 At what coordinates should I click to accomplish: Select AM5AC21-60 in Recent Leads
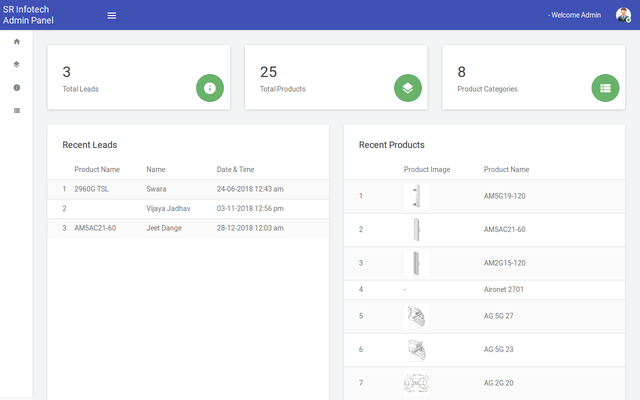pyautogui.click(x=95, y=228)
